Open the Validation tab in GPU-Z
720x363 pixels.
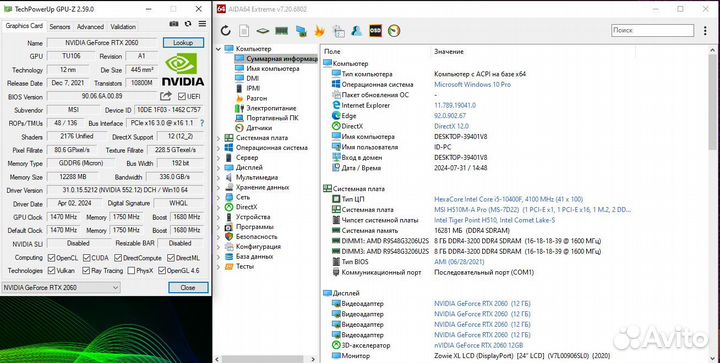click(123, 27)
